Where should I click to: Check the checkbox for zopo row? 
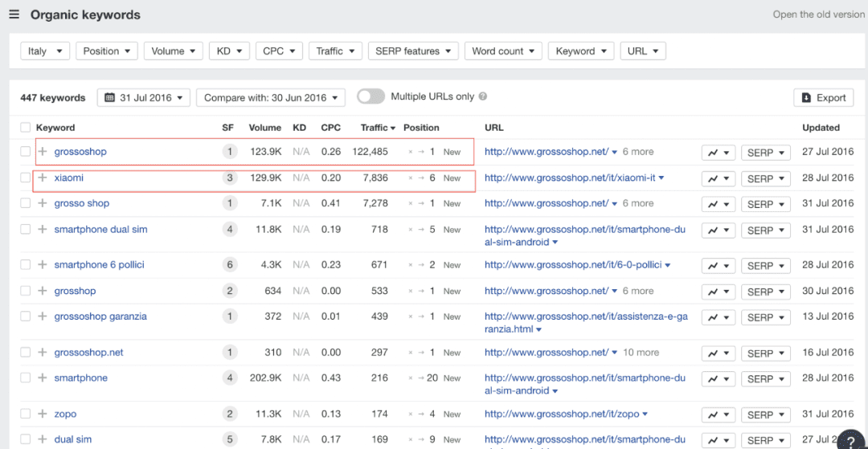tap(26, 414)
